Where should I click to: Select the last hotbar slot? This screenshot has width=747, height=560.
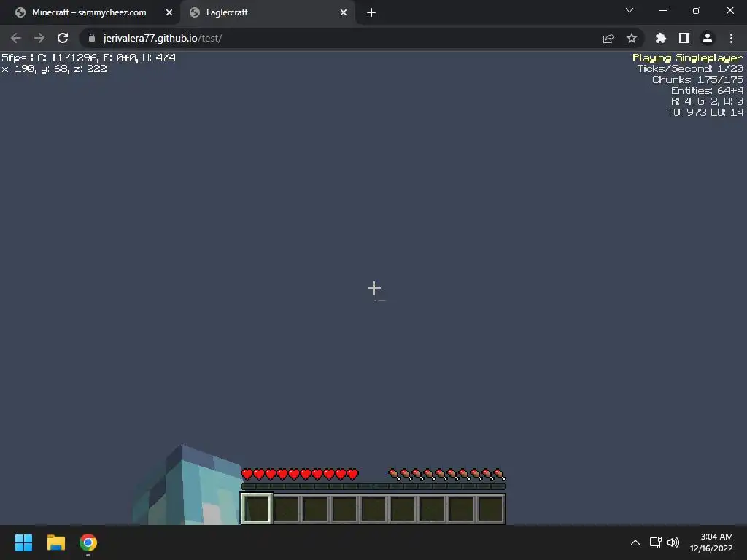tap(490, 508)
